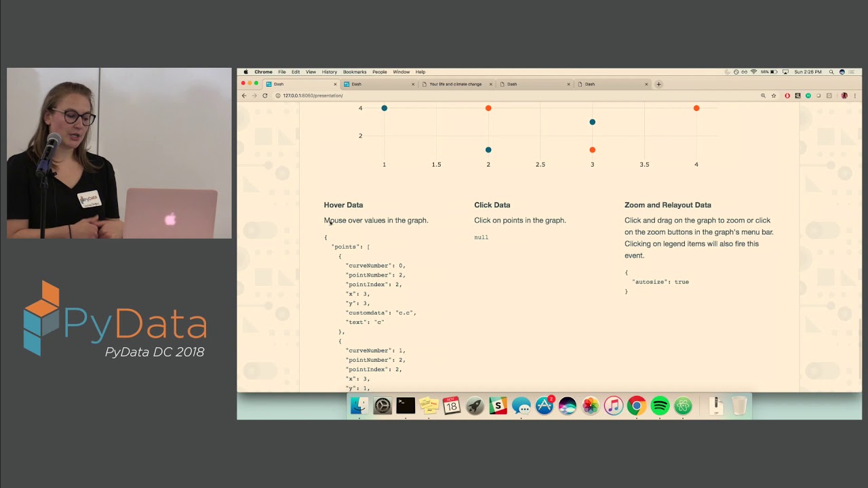
Task: Reload the presentation page
Action: point(264,96)
